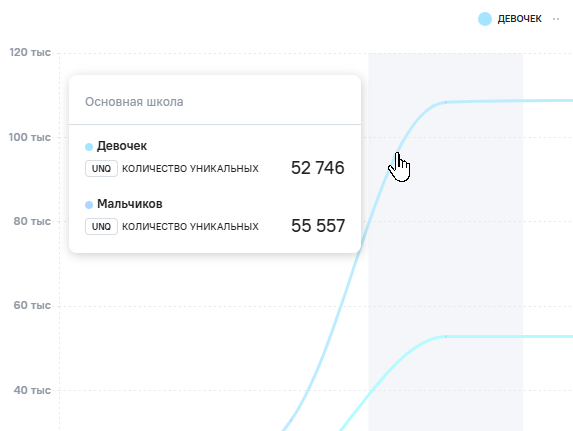
Task: Open the legend overflow dots beside ДЕВОЧЕК
Action: coord(556,19)
